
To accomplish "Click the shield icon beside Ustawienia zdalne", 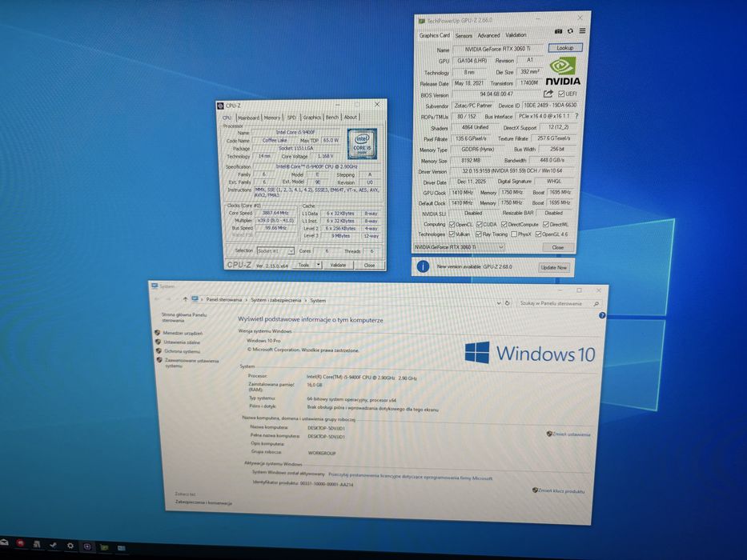I will coord(159,342).
